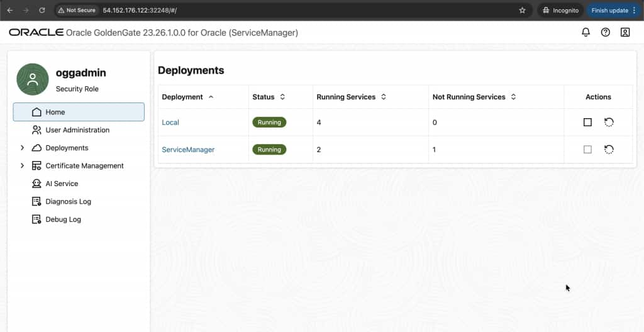Open the user account icon in header

[625, 33]
